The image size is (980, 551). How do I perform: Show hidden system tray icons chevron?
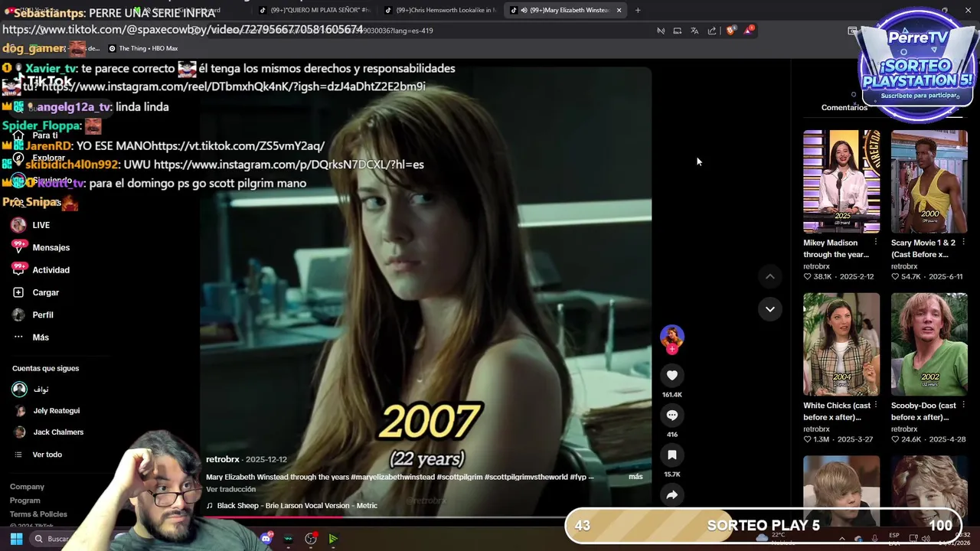841,539
